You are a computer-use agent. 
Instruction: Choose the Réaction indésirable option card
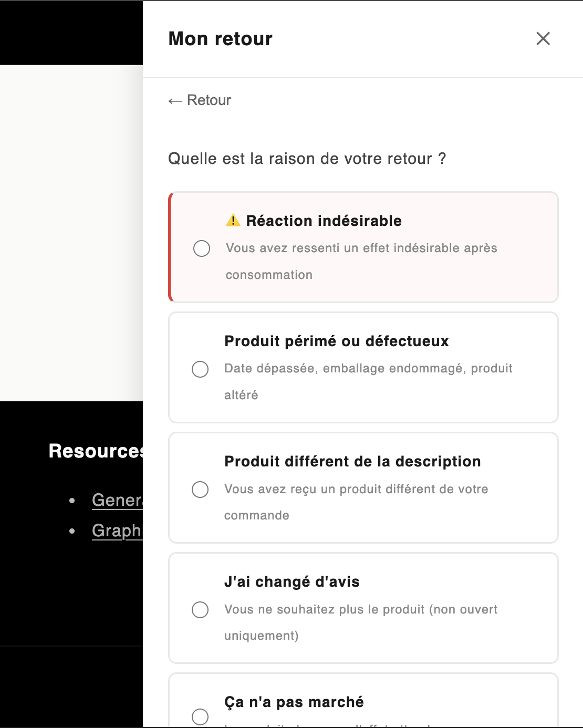(x=363, y=247)
